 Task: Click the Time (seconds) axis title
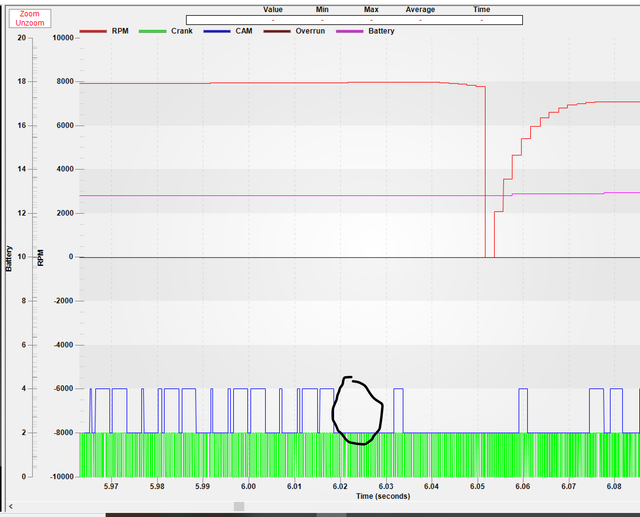(383, 496)
